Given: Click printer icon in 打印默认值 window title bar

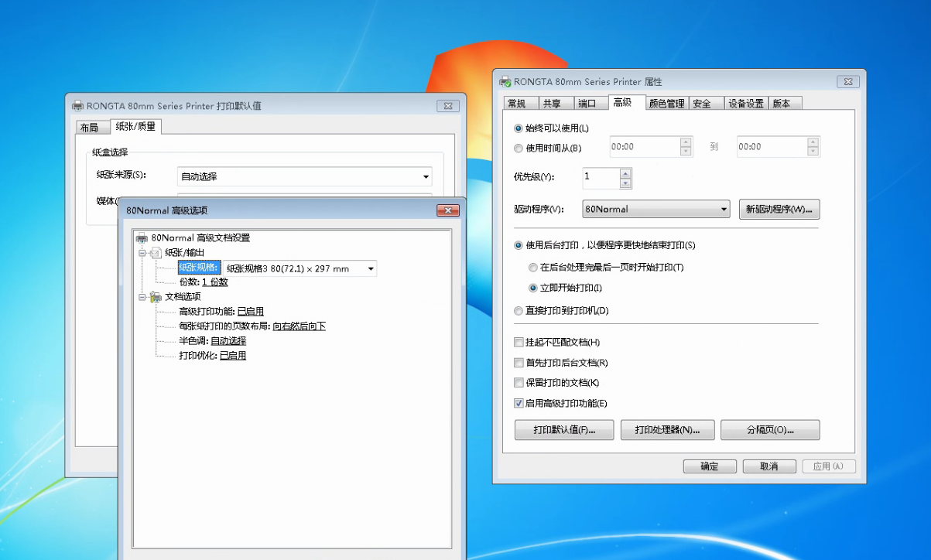Looking at the screenshot, I should (x=77, y=106).
